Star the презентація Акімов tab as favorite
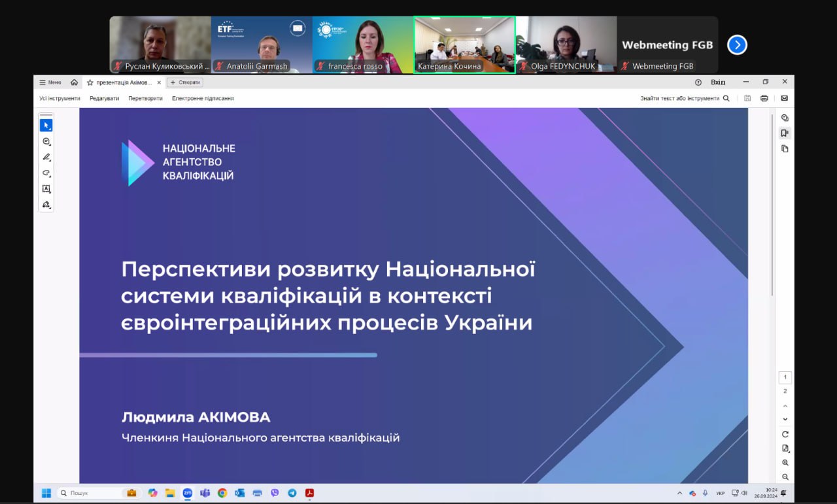This screenshot has width=837, height=504. click(x=90, y=82)
